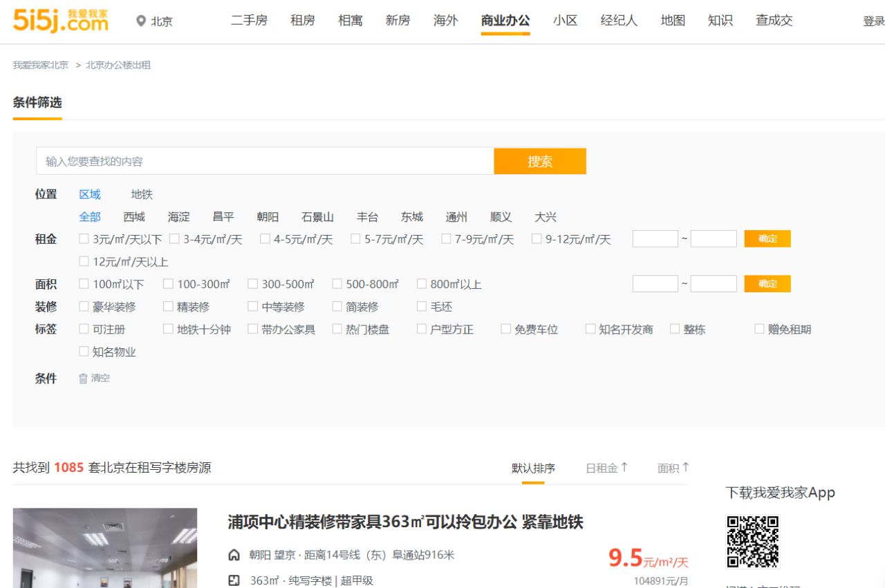Open the 经纪人 nav item

point(619,21)
